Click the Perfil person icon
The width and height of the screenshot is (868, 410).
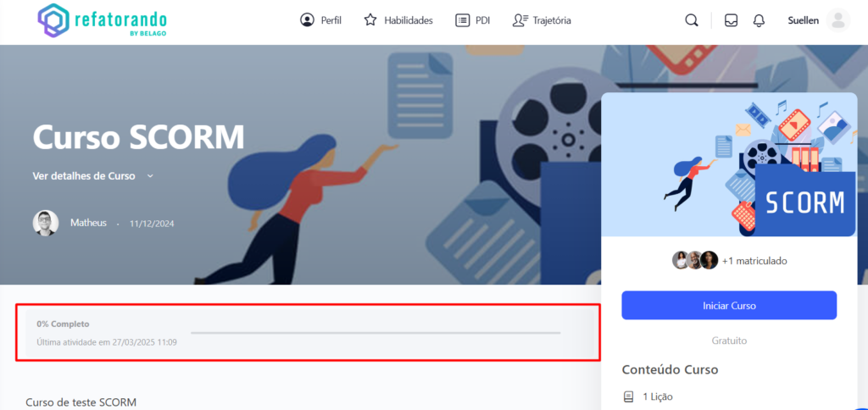coord(307,20)
